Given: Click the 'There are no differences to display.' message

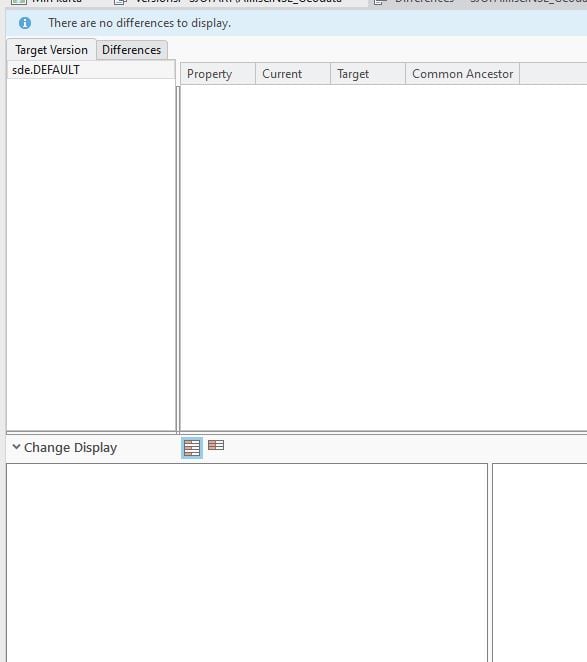Looking at the screenshot, I should 139,23.
